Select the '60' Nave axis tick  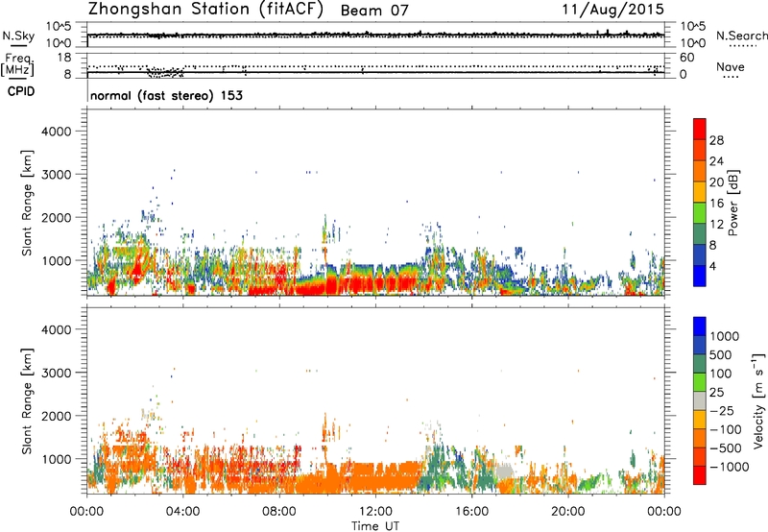[x=686, y=58]
